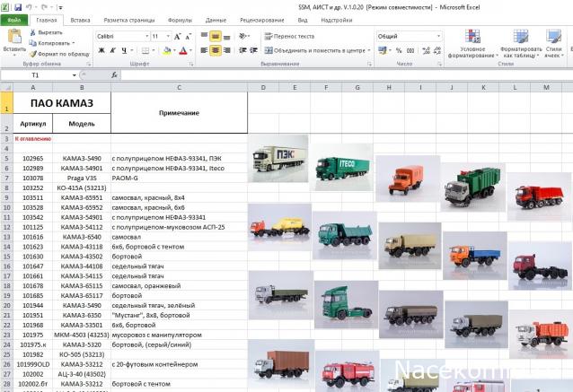Screen dimensions: 573x392
Task: Decrease the cell indent
Action: pos(242,50)
